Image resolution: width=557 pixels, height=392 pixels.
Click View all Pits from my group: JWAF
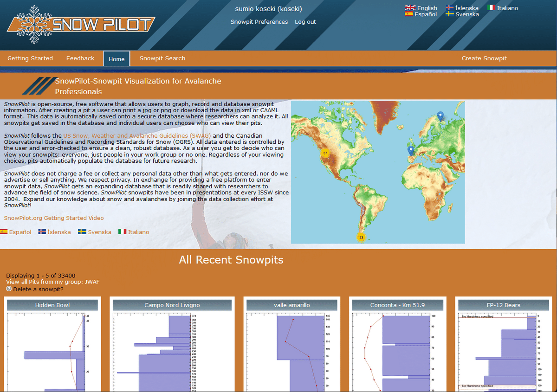pyautogui.click(x=53, y=282)
